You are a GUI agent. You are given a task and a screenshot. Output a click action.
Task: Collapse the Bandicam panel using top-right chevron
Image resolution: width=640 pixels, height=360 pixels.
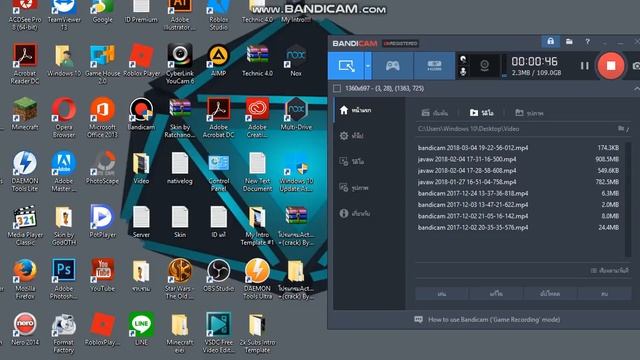click(636, 89)
